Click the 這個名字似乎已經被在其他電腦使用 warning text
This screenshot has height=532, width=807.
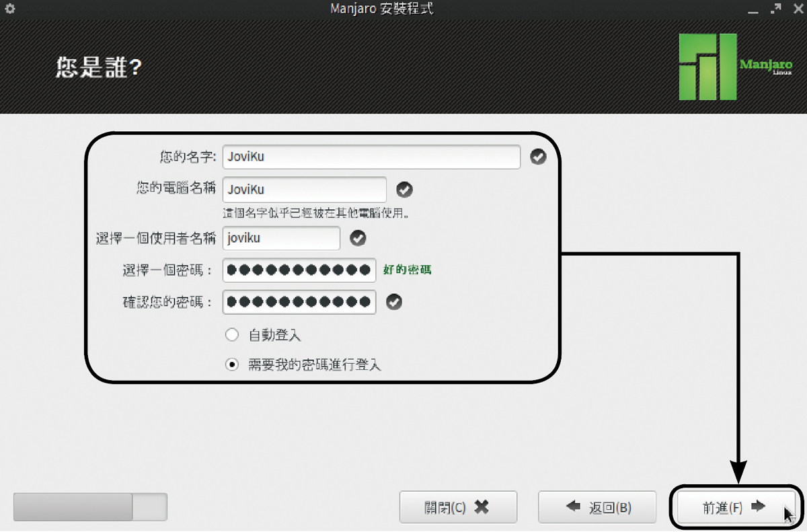coord(317,213)
